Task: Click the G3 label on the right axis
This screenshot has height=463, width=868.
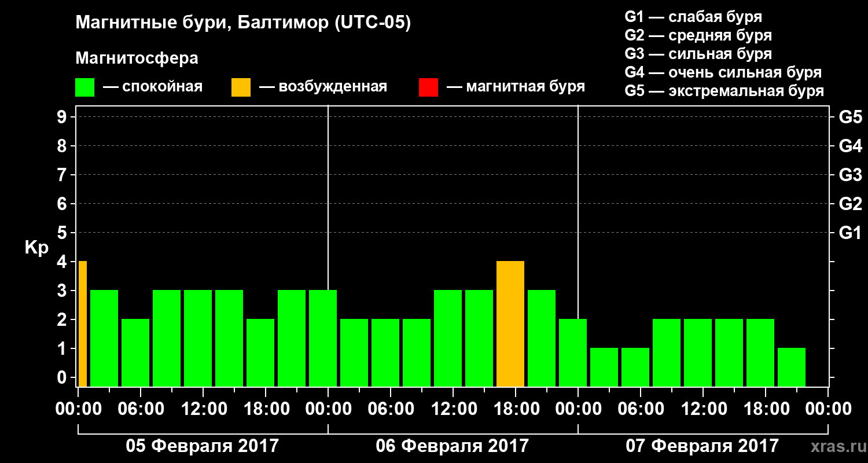Action: pyautogui.click(x=850, y=175)
